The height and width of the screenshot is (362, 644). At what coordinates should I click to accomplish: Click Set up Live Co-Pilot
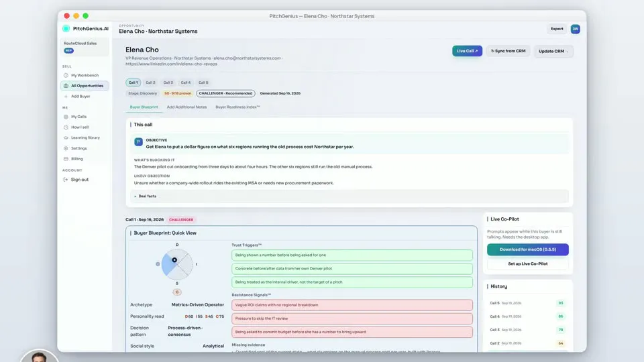coord(528,264)
